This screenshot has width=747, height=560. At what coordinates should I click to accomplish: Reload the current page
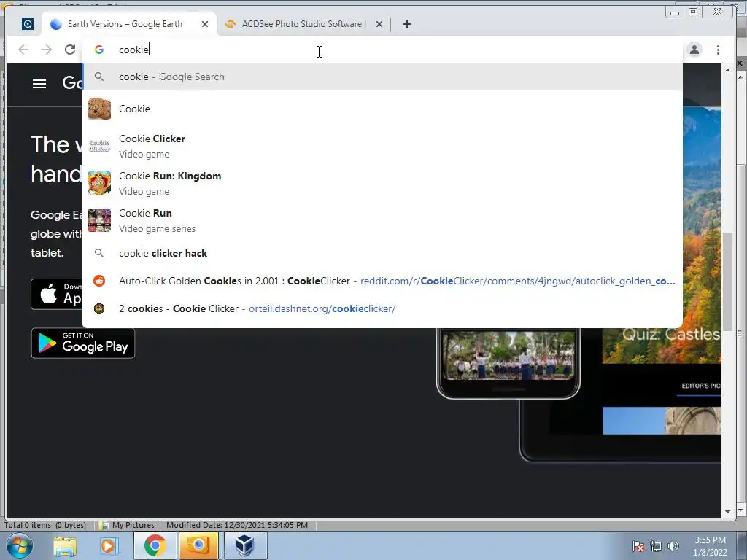tap(70, 50)
